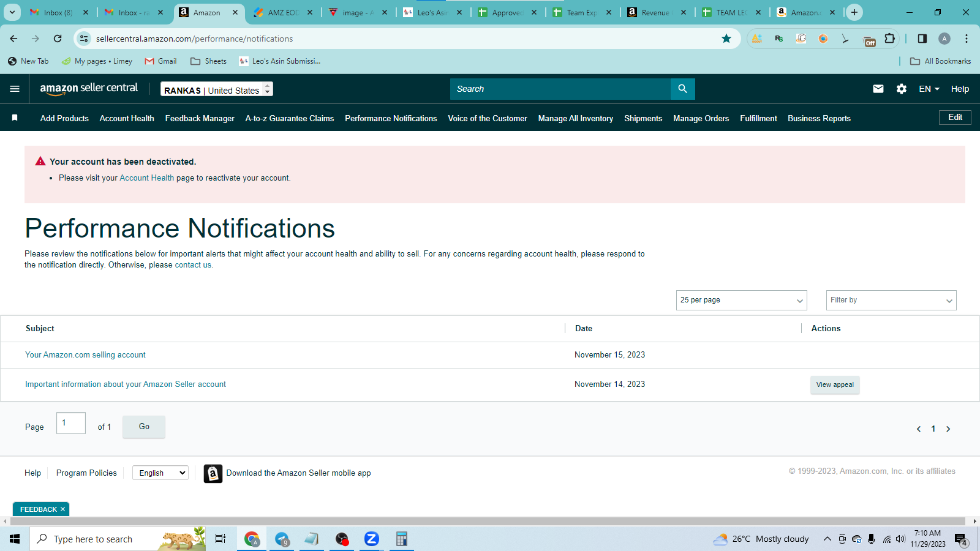Screen dimensions: 980x551
Task: Click the contact us link
Action: point(193,265)
